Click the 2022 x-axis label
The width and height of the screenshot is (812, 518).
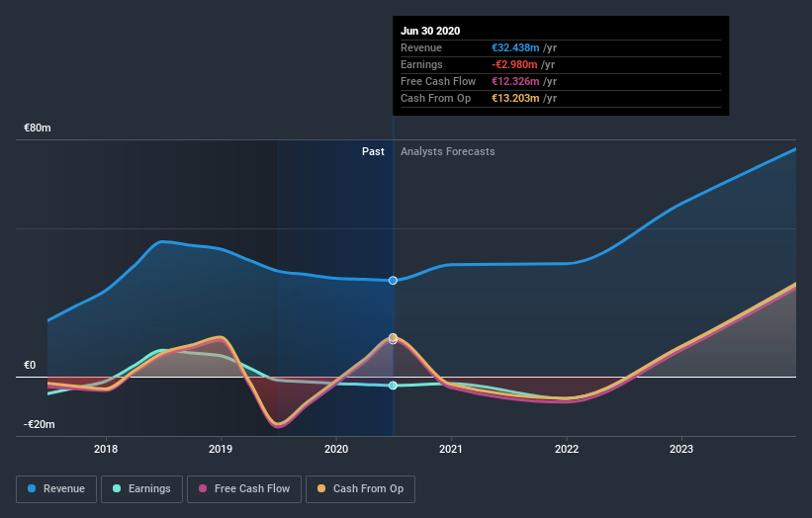(567, 449)
